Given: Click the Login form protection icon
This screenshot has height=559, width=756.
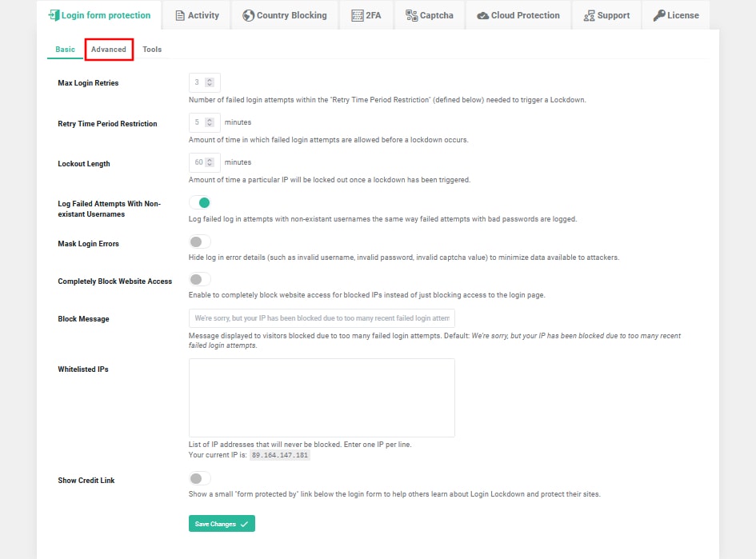Looking at the screenshot, I should [x=54, y=15].
